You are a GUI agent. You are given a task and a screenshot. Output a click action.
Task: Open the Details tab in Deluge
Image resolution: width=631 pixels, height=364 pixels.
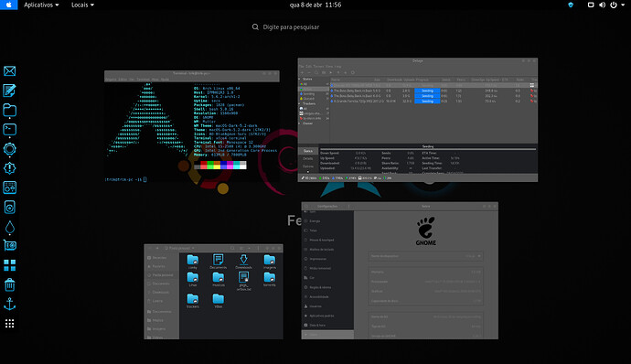[x=308, y=158]
